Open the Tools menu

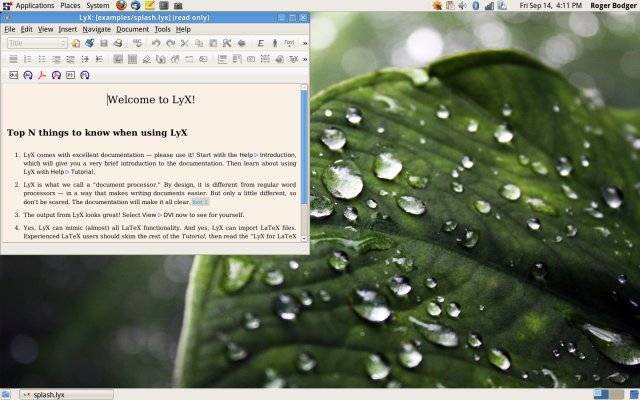(x=162, y=29)
